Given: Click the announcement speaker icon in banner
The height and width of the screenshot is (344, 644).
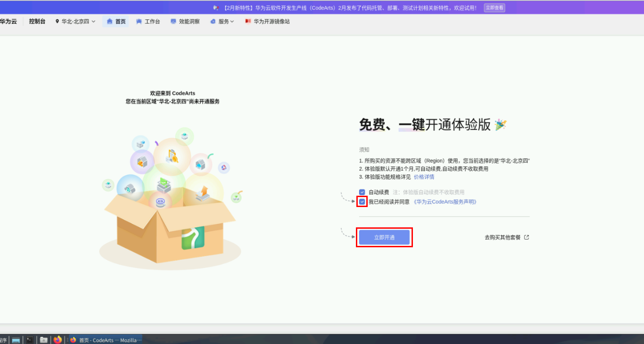Looking at the screenshot, I should (216, 8).
